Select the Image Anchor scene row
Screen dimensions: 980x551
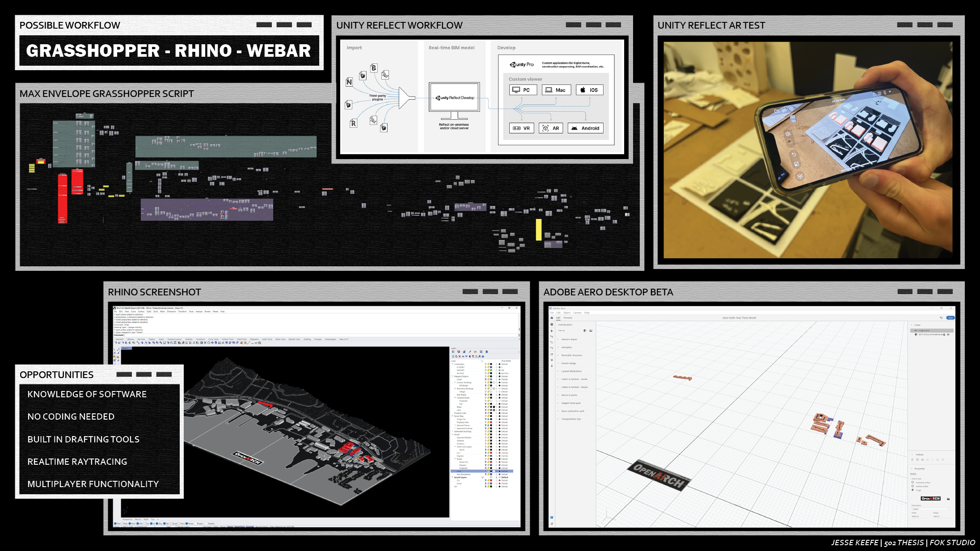tap(932, 331)
